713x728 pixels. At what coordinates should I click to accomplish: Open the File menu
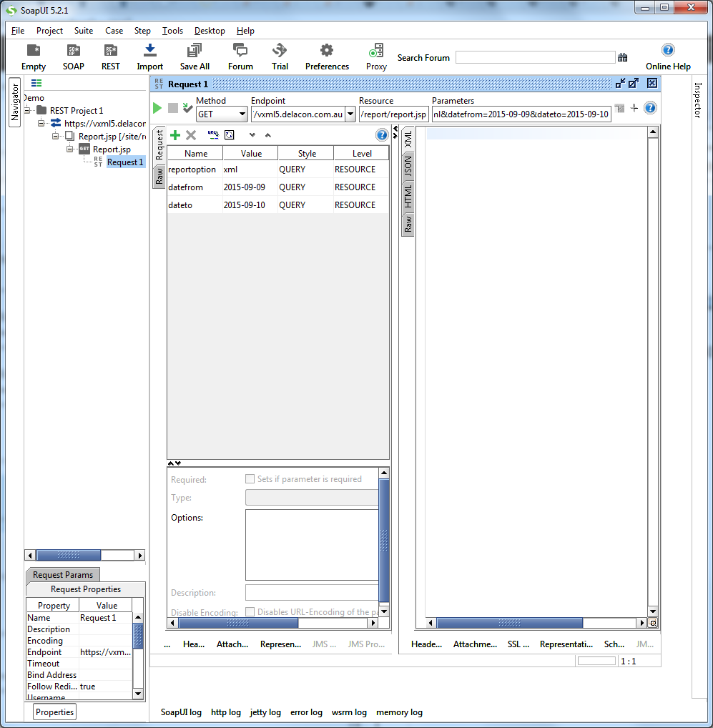click(x=18, y=31)
